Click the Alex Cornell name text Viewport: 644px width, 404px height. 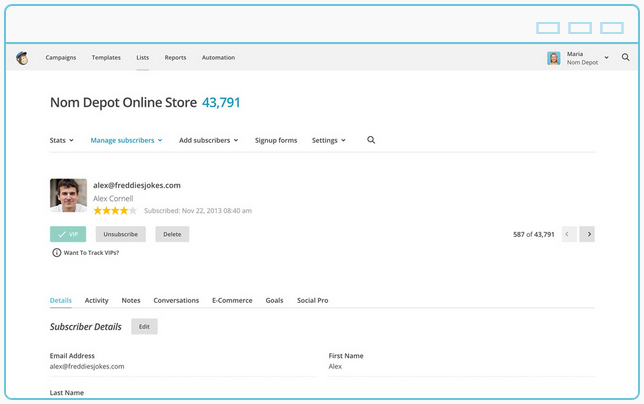[113, 198]
